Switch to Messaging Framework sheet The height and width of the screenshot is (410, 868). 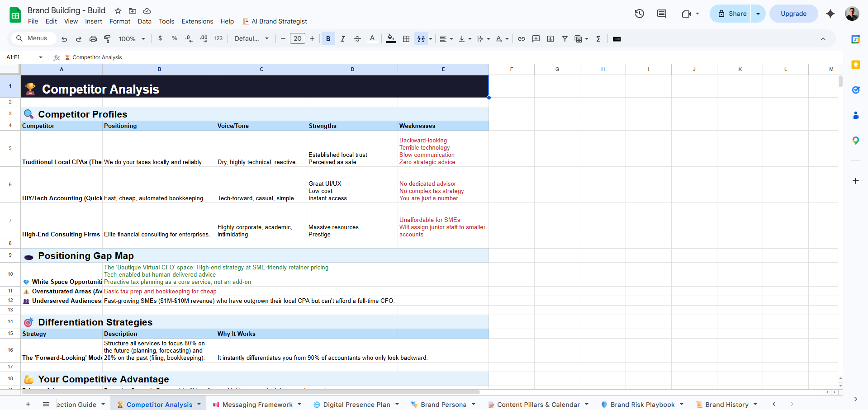tap(257, 405)
